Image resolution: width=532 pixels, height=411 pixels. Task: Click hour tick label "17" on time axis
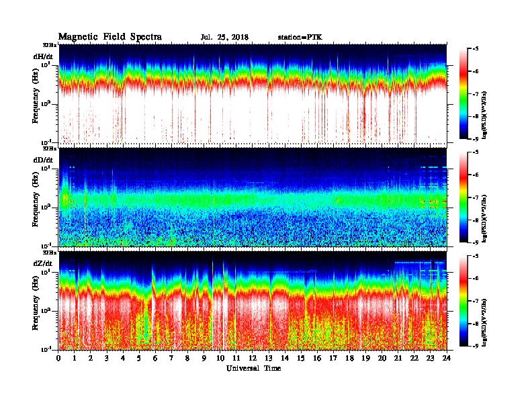[x=334, y=358]
